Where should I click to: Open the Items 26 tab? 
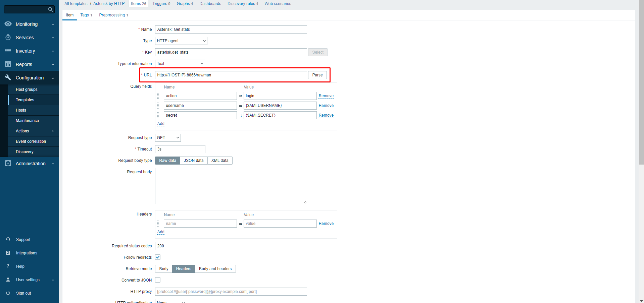[x=139, y=4]
